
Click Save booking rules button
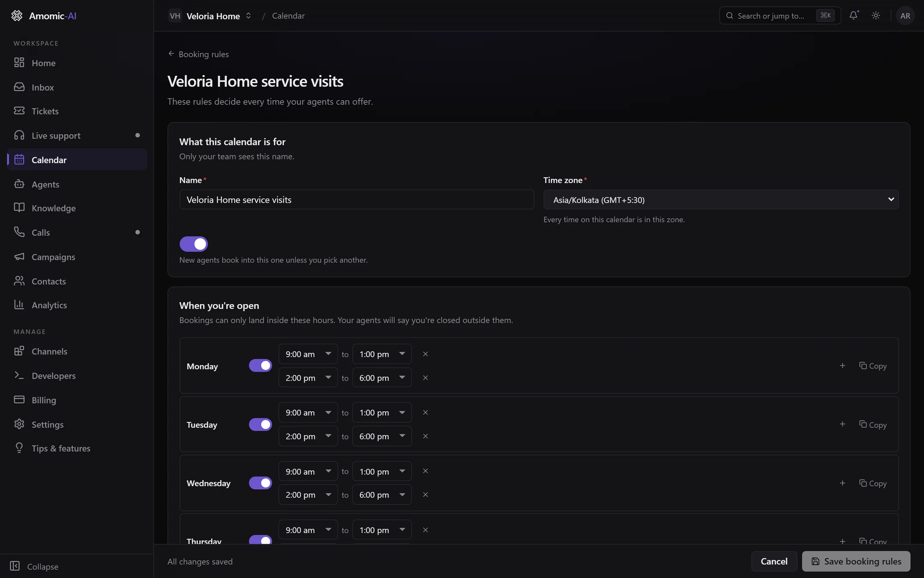point(856,561)
